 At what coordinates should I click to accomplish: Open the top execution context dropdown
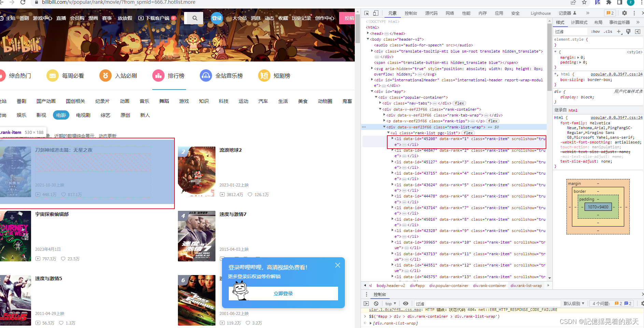click(391, 303)
